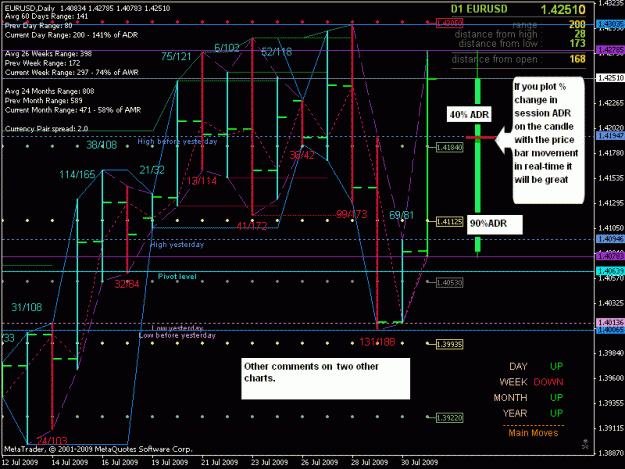Image resolution: width=625 pixels, height=469 pixels.
Task: Click the WEEK DOWN trend indicator
Action: coord(531,382)
